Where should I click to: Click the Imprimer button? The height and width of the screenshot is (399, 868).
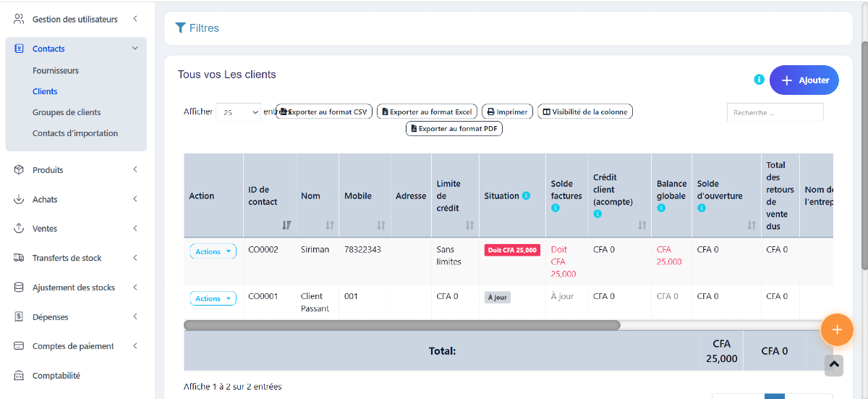pyautogui.click(x=508, y=112)
